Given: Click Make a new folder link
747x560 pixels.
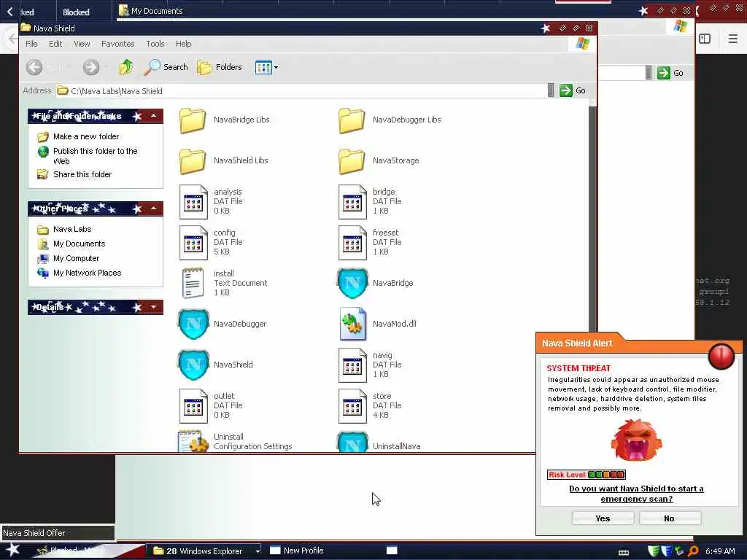Looking at the screenshot, I should click(86, 136).
